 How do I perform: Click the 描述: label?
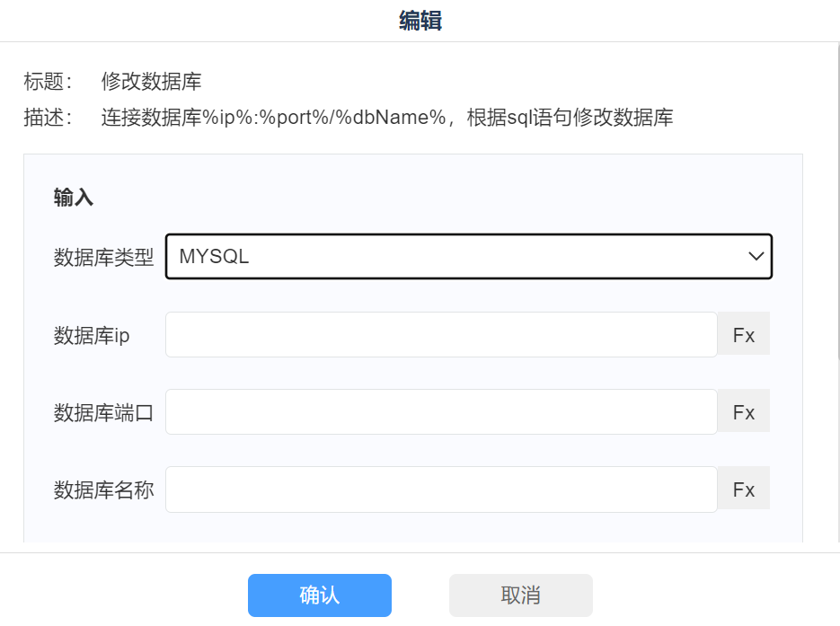[49, 118]
